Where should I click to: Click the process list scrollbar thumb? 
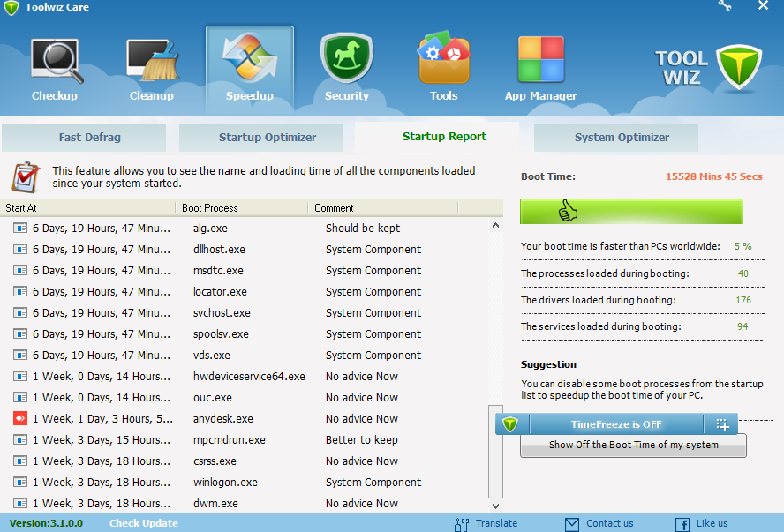[x=495, y=452]
